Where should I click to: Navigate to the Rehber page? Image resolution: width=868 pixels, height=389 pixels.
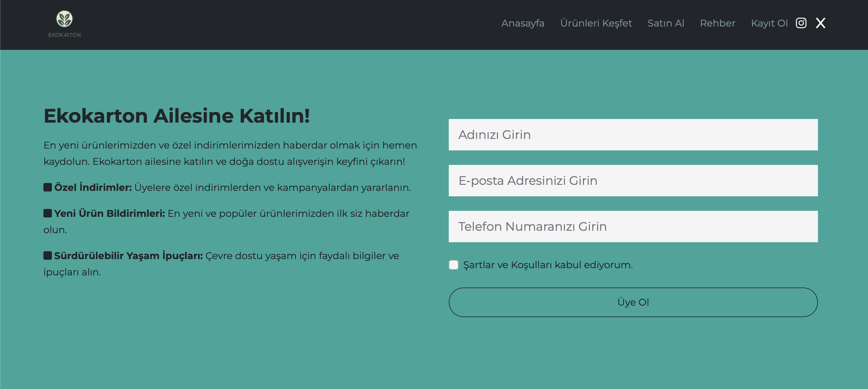718,23
